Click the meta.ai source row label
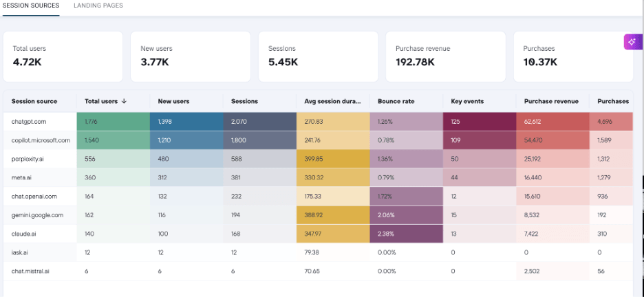The width and height of the screenshot is (644, 297). pos(21,177)
